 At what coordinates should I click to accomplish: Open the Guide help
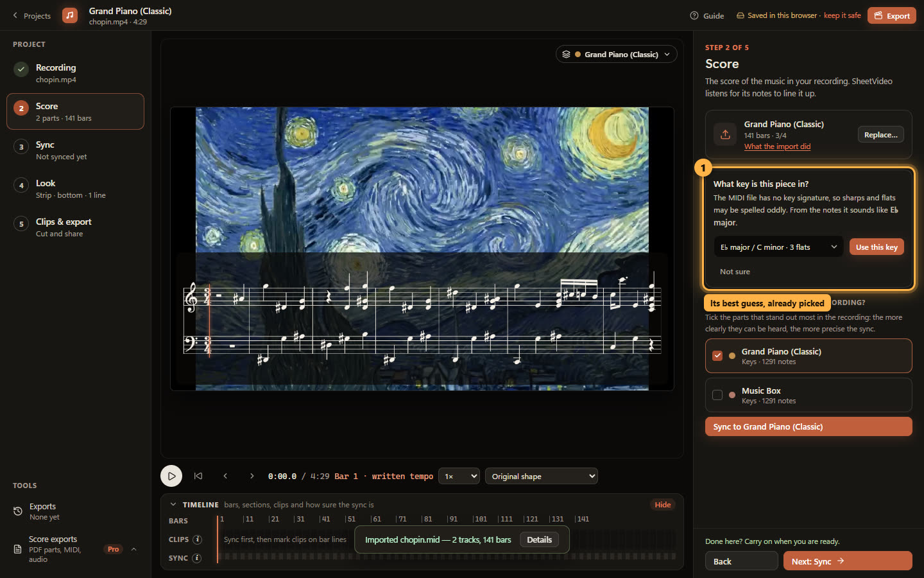pos(707,16)
